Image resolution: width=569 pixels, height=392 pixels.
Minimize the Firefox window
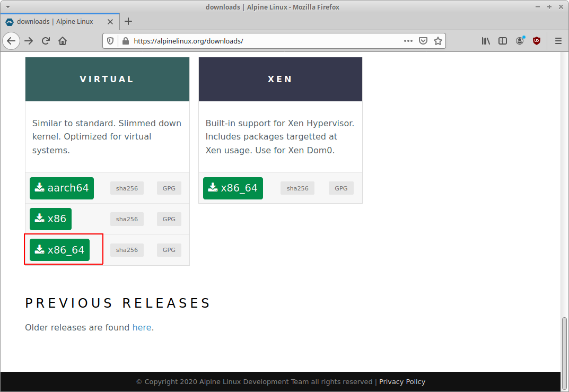(538, 7)
